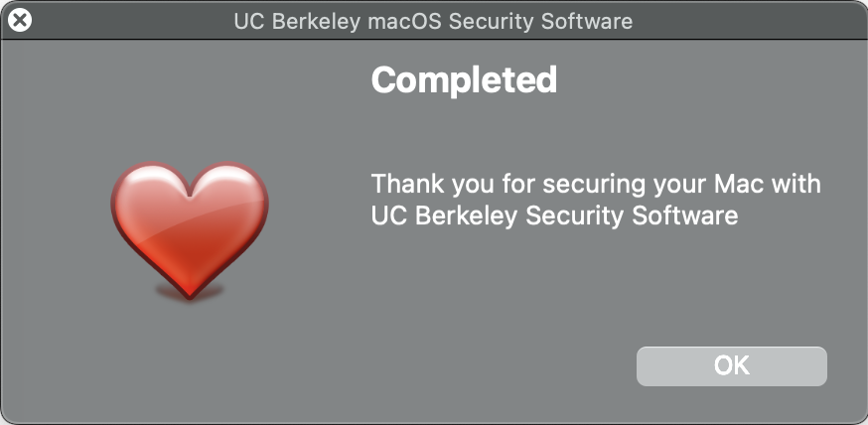The width and height of the screenshot is (868, 425).
Task: Click the circular X icon in title bar
Action: point(20,21)
